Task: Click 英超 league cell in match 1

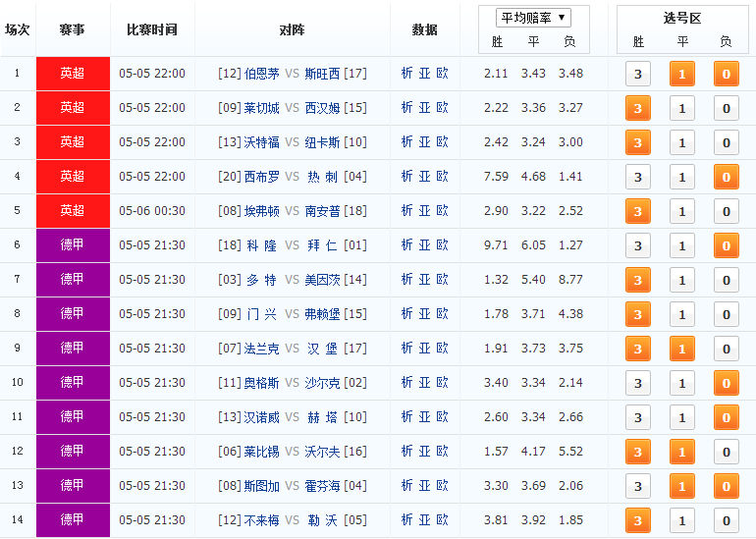Action: 73,74
